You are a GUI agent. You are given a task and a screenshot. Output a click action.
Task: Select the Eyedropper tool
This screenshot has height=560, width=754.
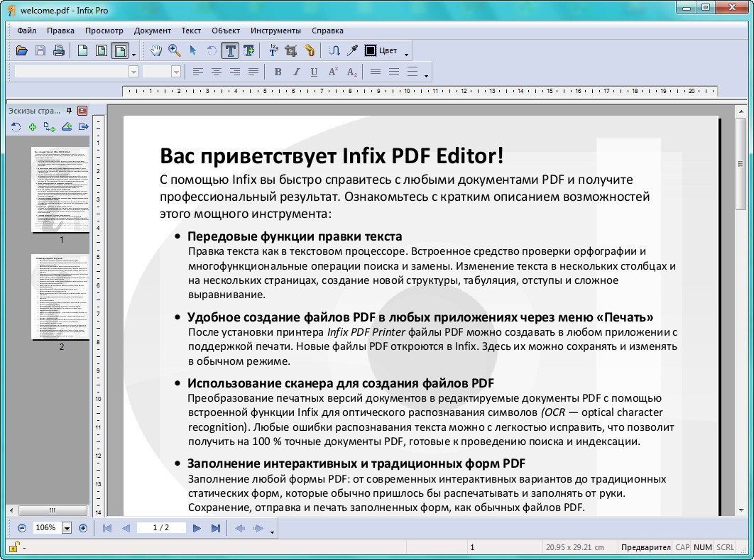click(352, 50)
